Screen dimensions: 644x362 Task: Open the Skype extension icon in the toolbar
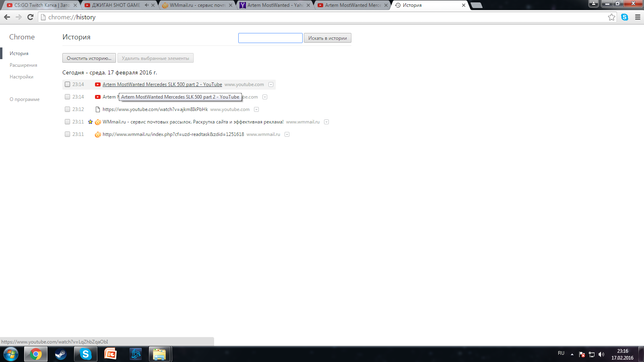coord(625,17)
